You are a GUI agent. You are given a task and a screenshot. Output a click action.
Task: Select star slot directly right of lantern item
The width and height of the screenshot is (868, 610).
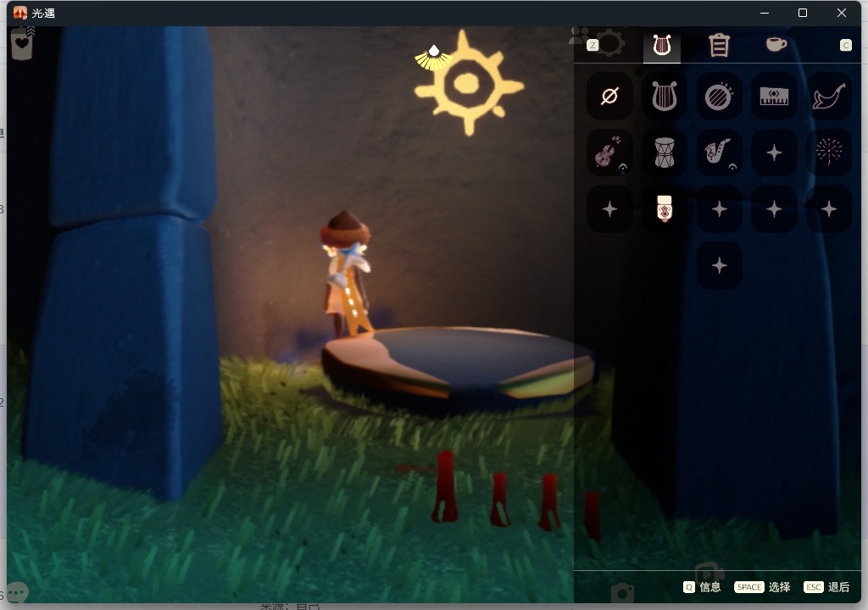(x=719, y=208)
